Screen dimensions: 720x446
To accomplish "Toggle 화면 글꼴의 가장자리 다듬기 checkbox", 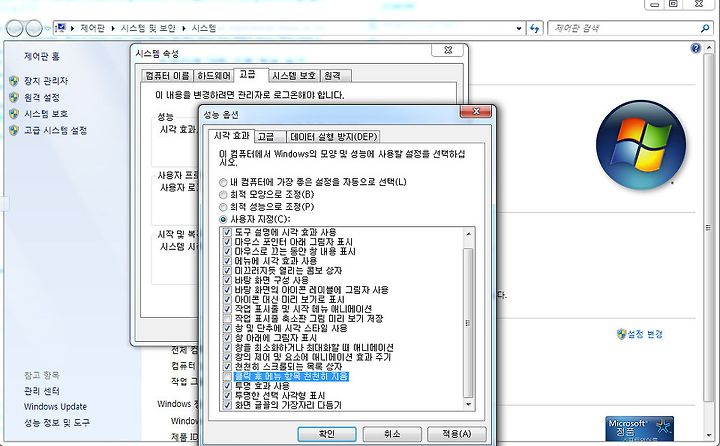I will pos(227,405).
